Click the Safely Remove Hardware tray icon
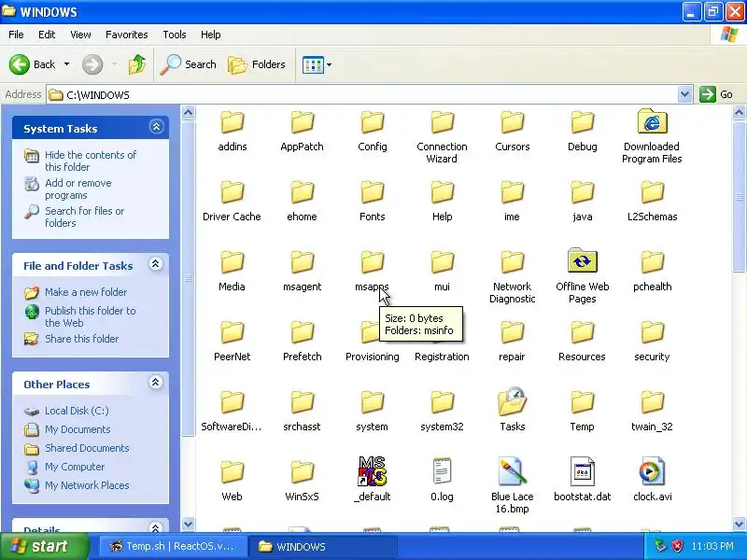The height and width of the screenshot is (560, 747). coord(660,546)
